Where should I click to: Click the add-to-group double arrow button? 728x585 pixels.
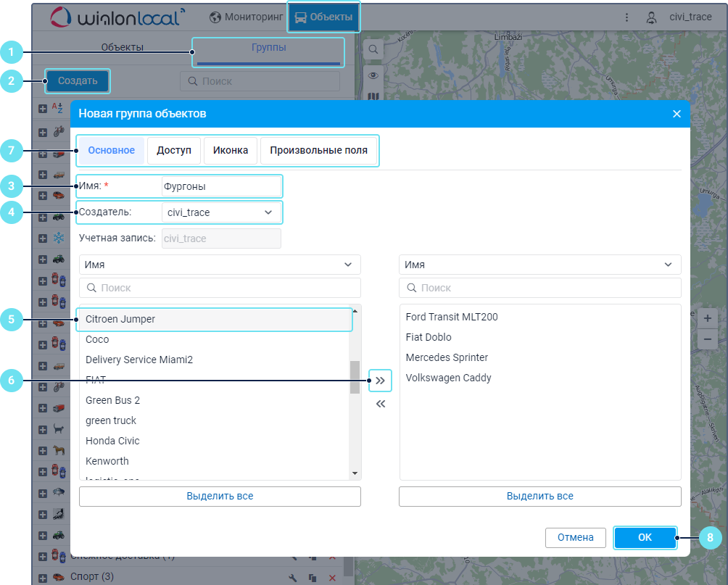coord(380,380)
